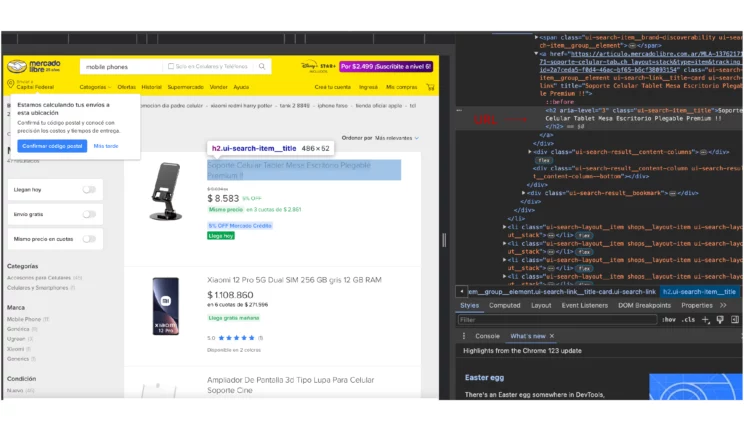The height and width of the screenshot is (425, 744).
Task: Collapse the a href articulo.mercadolibre node
Action: point(536,54)
